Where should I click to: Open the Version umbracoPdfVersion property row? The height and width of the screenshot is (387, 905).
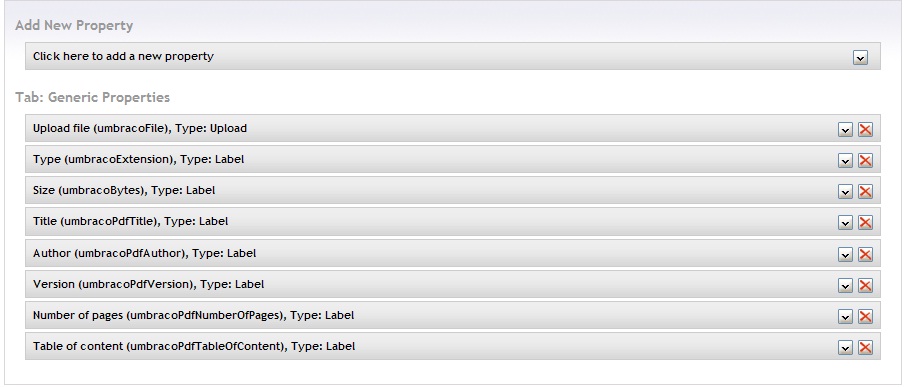click(x=452, y=284)
